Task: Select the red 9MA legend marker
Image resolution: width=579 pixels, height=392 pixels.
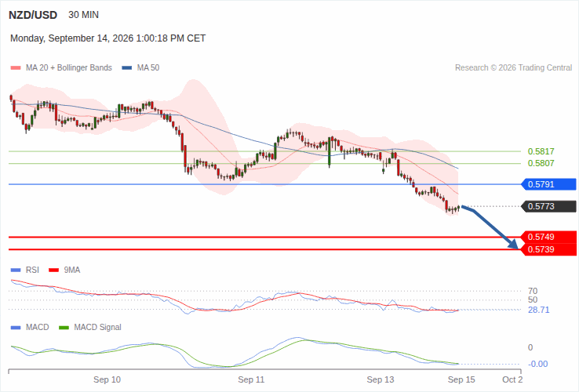Action: (54, 270)
